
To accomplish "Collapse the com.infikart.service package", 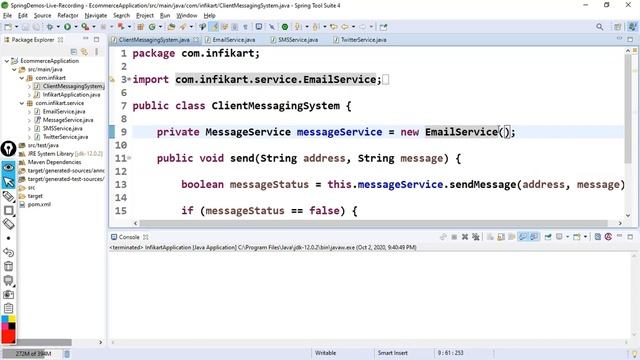I will 22,103.
